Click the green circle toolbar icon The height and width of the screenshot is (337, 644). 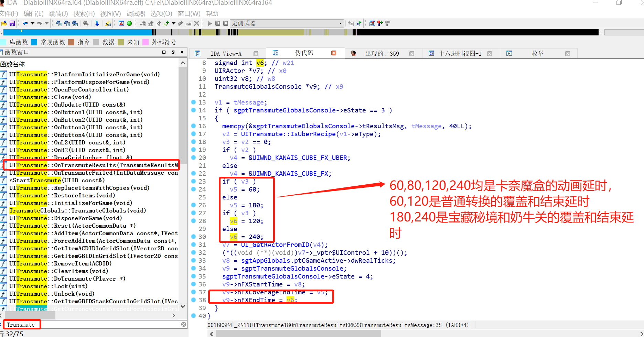129,23
